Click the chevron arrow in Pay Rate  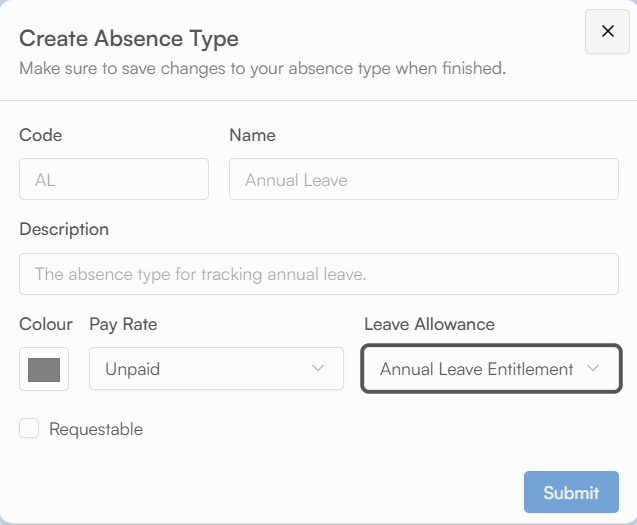click(318, 369)
